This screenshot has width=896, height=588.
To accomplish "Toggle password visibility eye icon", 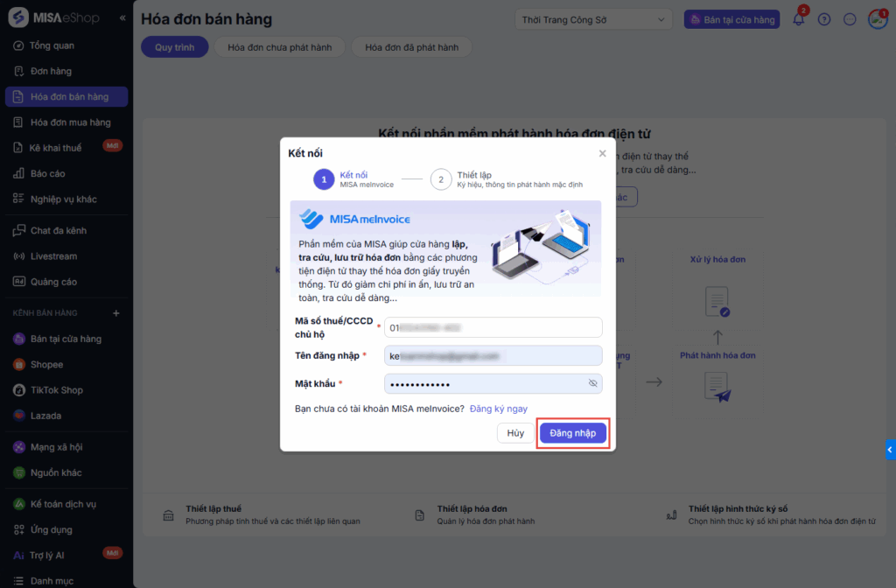I will [592, 383].
